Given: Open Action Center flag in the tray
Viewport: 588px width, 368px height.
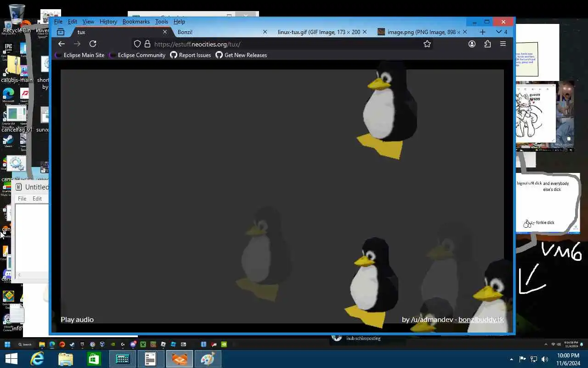Looking at the screenshot, I should coord(522,359).
